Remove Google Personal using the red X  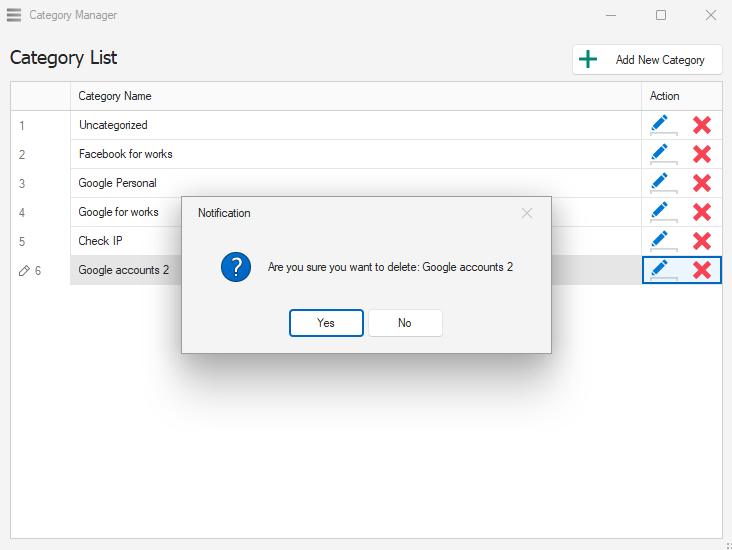[702, 183]
